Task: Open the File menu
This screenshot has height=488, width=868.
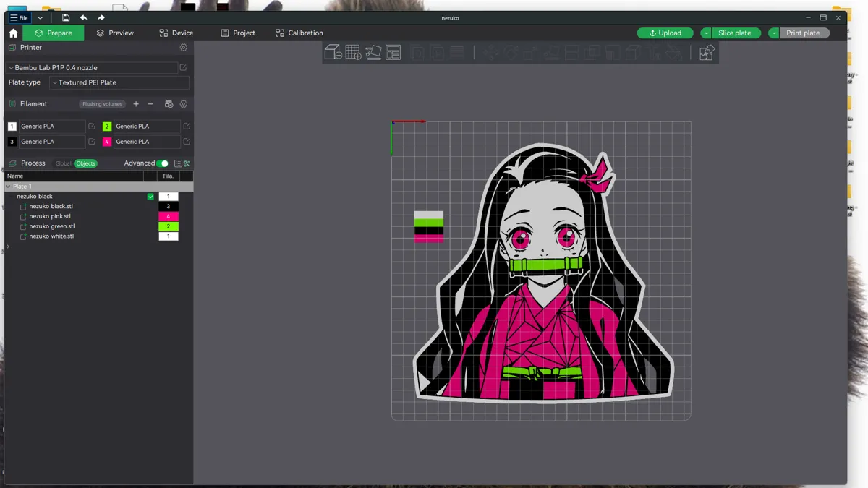Action: (19, 17)
